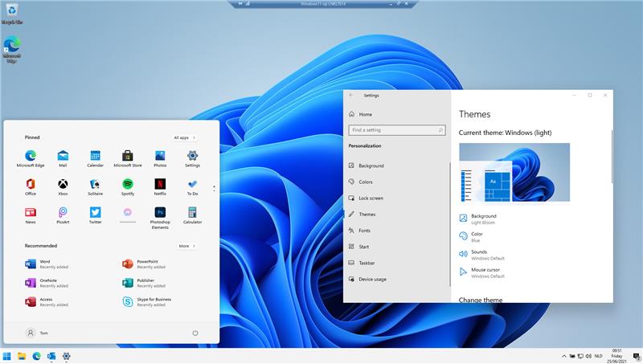Open recommended Access item
643x364 pixels.
click(x=46, y=302)
